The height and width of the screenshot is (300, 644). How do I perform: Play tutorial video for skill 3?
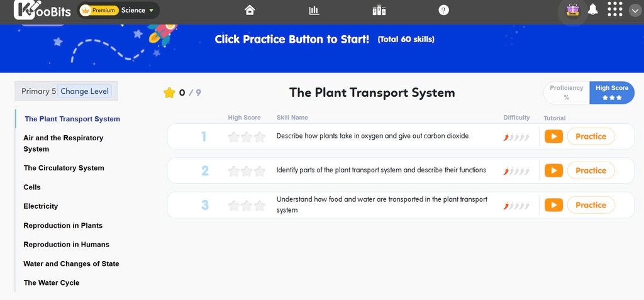pyautogui.click(x=553, y=205)
